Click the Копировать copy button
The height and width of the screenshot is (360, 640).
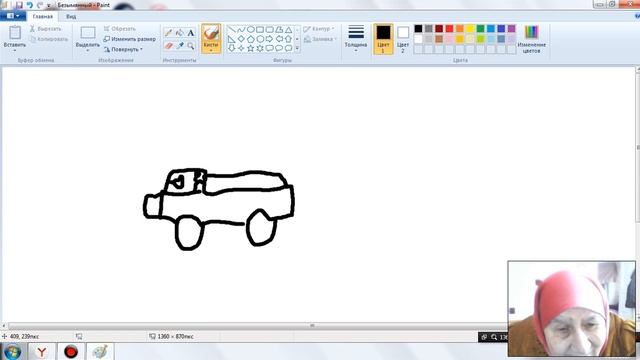[49, 39]
